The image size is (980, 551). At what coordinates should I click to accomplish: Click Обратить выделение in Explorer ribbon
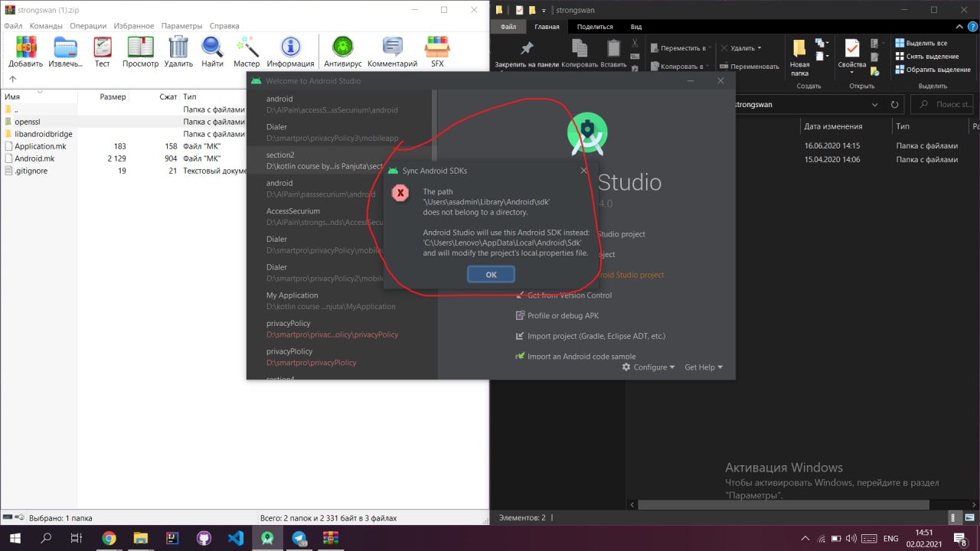click(932, 70)
